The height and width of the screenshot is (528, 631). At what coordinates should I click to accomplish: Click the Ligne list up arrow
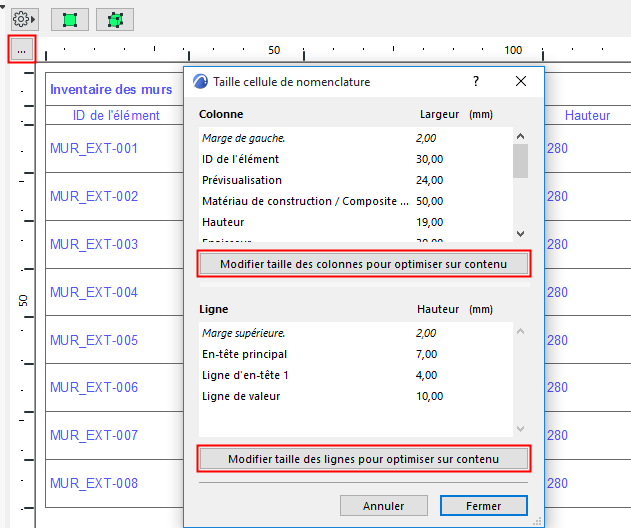coord(520,331)
